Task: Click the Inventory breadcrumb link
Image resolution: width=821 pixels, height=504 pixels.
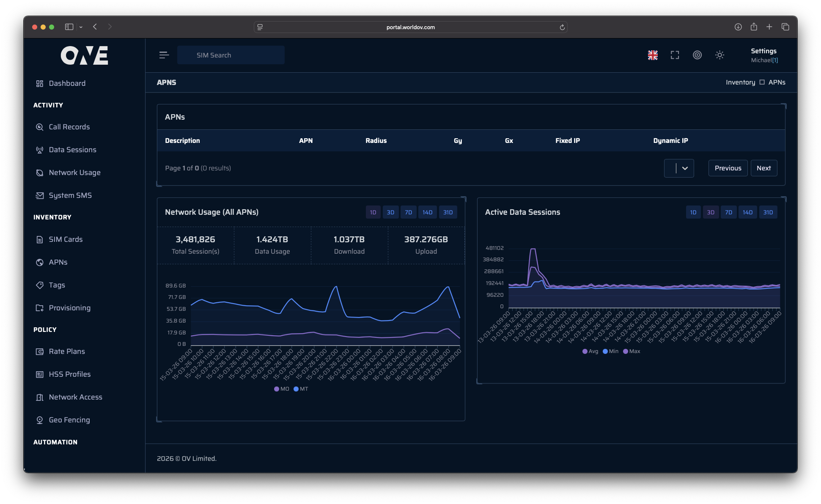Action: coord(740,82)
